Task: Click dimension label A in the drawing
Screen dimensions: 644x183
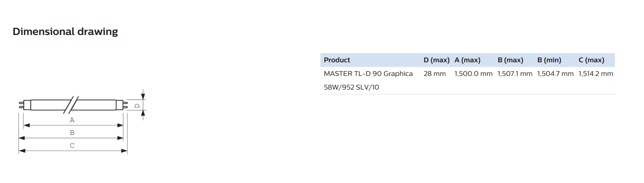Action: 72,120
